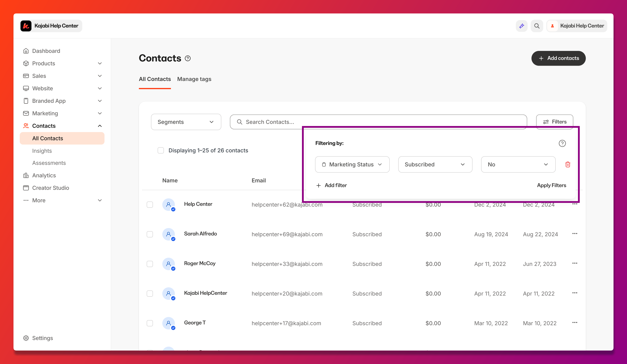
Task: Switch to the Manage tags tab
Action: (x=194, y=79)
